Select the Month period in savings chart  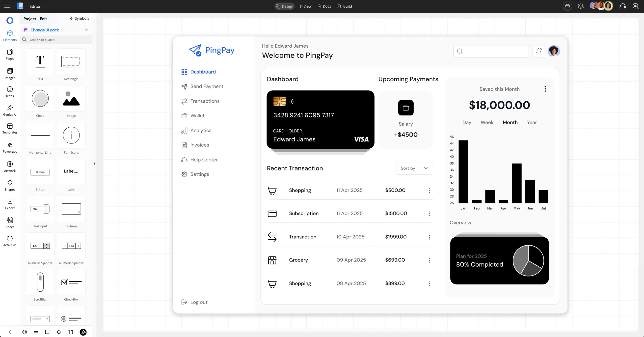[510, 122]
